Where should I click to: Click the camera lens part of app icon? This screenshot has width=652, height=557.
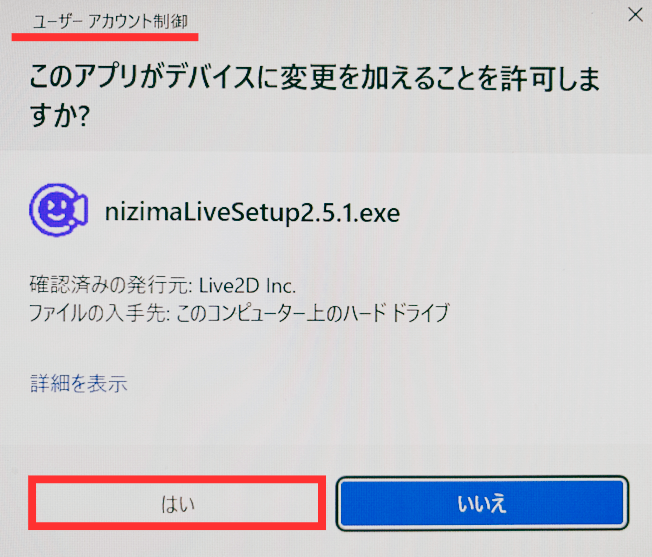click(x=80, y=209)
